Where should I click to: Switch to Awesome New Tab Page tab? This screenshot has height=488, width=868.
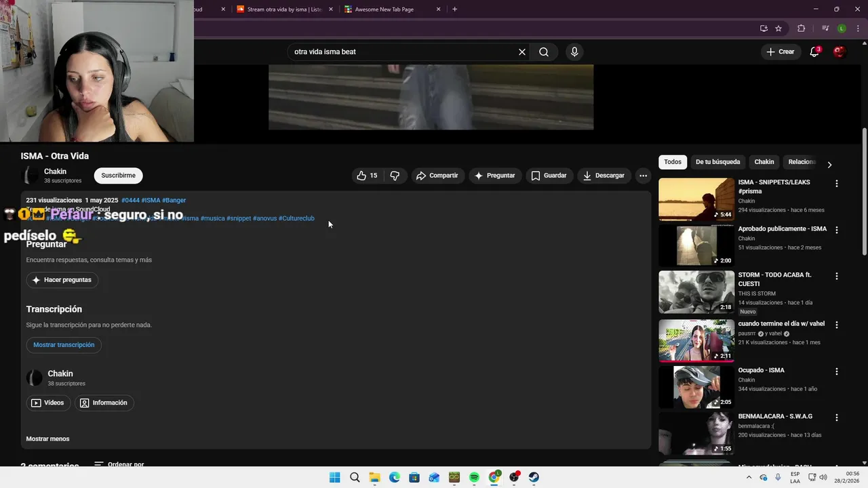click(x=384, y=9)
